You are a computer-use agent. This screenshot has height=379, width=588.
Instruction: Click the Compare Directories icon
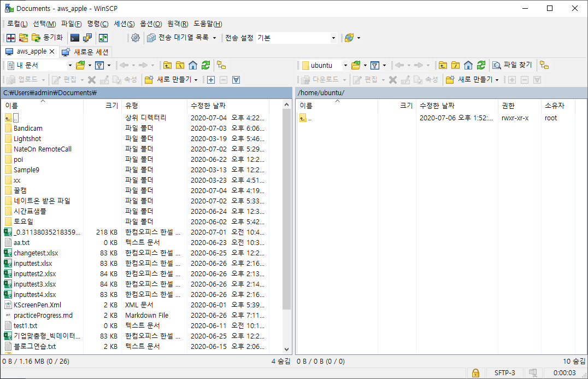(x=11, y=38)
